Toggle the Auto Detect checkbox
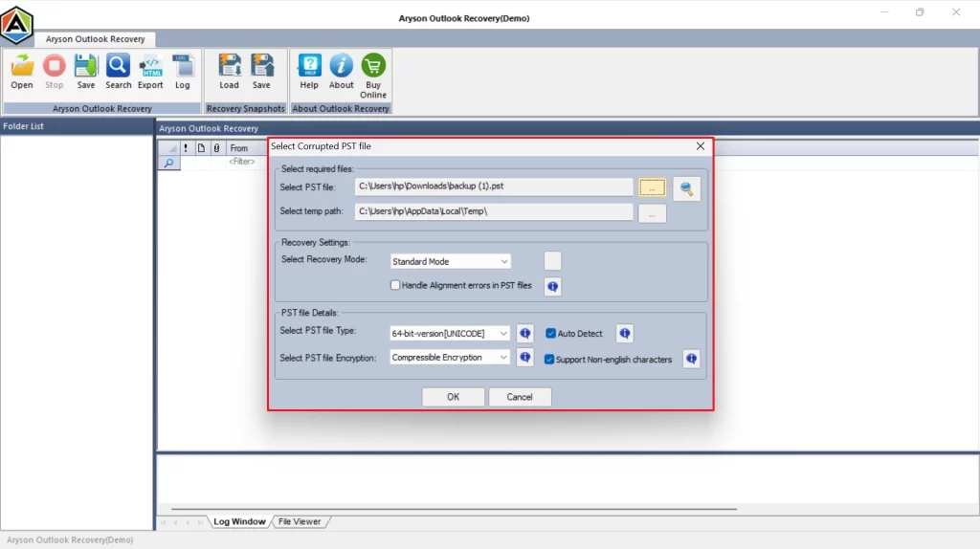This screenshot has width=980, height=549. (550, 334)
